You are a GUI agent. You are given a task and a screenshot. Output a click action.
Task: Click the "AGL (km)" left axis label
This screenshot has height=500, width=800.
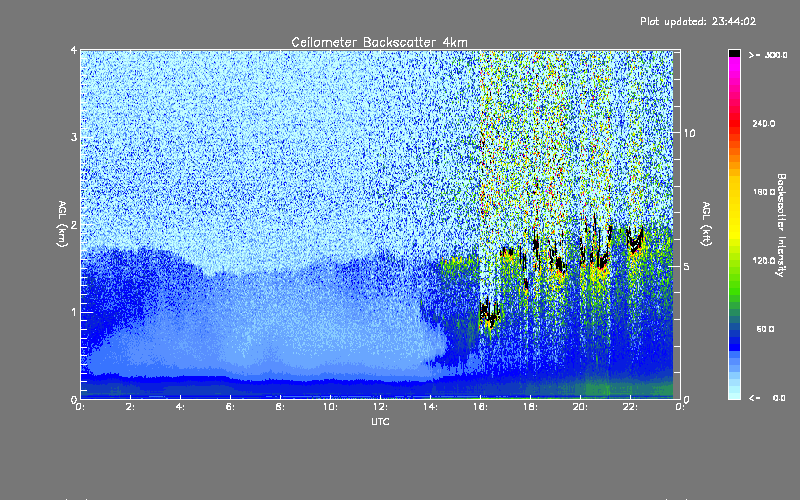click(x=62, y=224)
